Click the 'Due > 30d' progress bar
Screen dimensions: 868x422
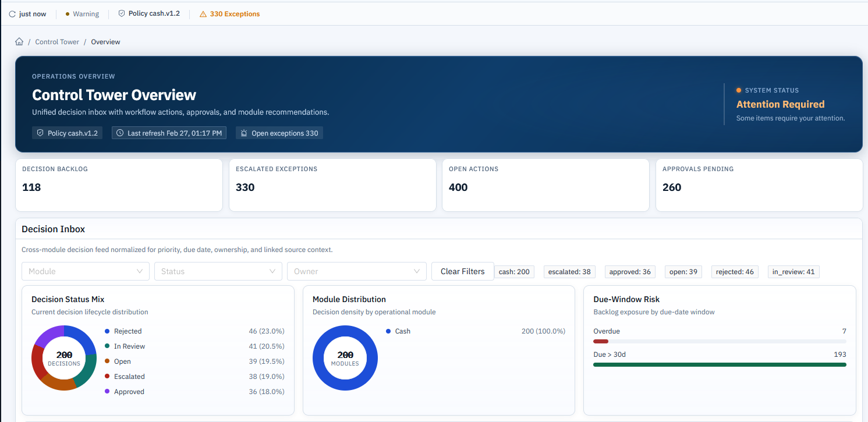[720, 364]
